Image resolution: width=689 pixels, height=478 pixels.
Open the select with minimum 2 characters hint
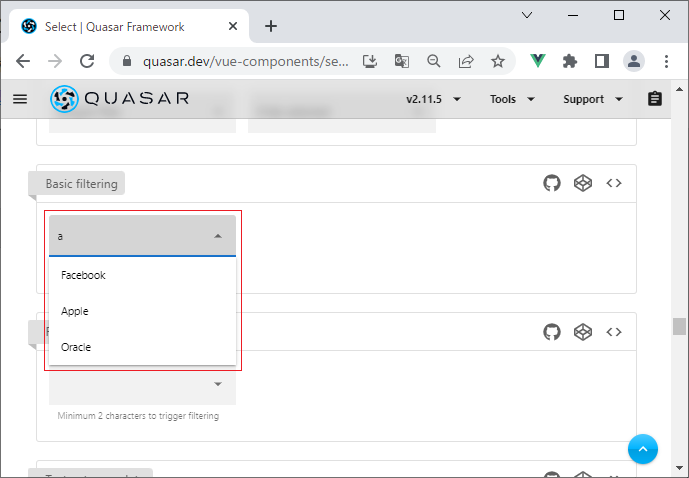tap(142, 384)
